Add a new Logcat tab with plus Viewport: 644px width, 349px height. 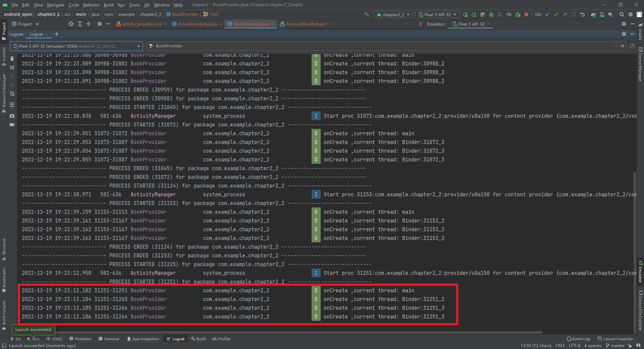click(57, 34)
